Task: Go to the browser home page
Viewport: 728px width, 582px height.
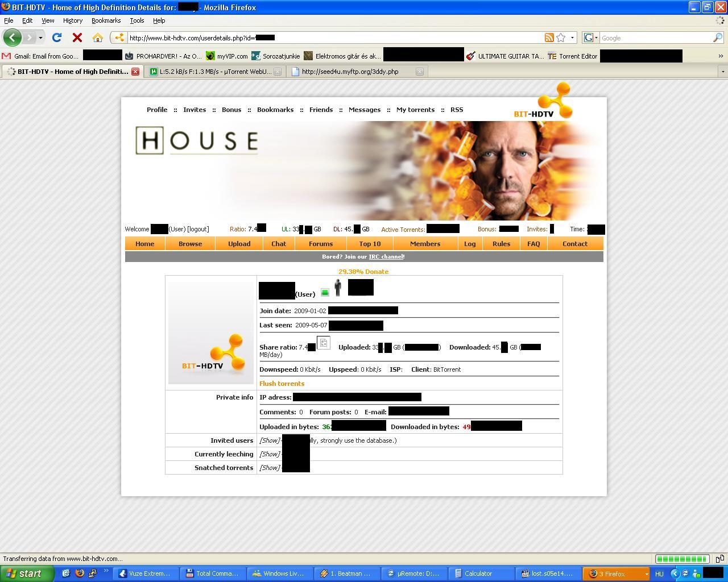Action: pos(98,38)
